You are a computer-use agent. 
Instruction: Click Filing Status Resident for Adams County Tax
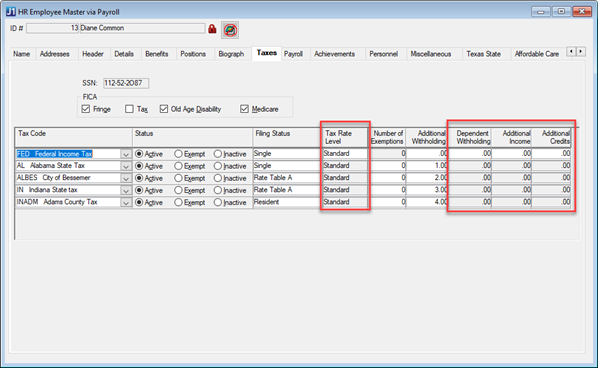point(287,202)
